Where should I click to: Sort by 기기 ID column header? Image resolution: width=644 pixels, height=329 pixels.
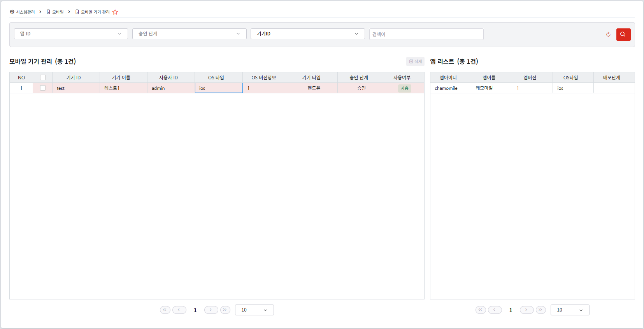[76, 77]
